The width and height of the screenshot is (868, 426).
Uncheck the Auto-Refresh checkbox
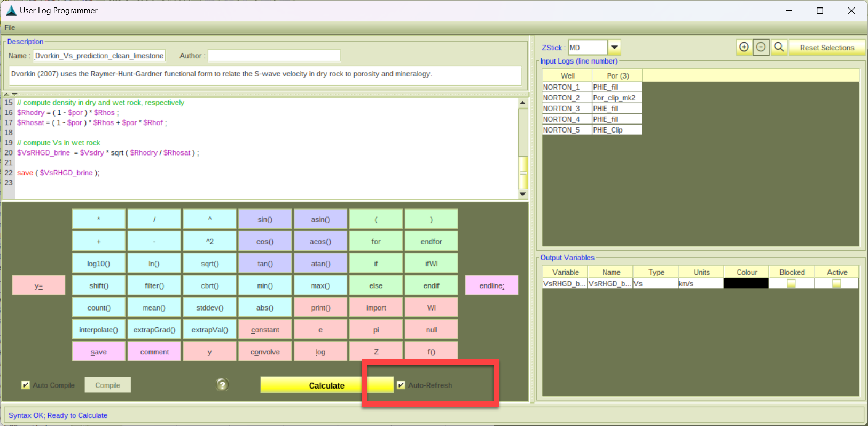tap(401, 385)
